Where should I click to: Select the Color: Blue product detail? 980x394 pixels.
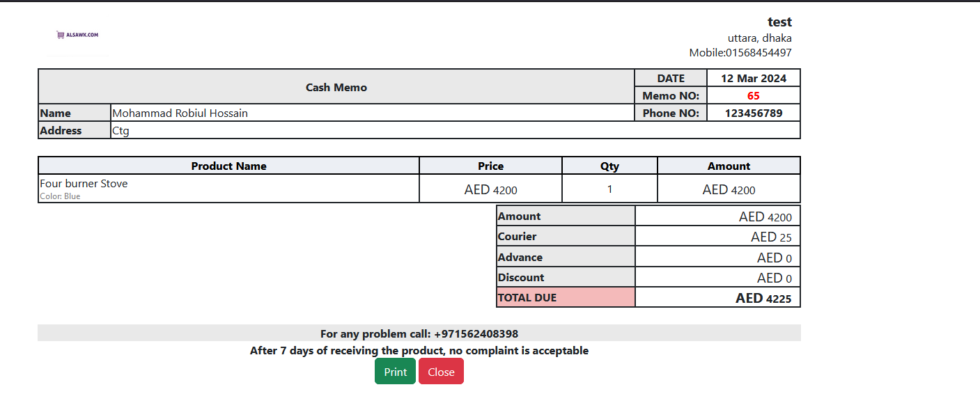(60, 196)
